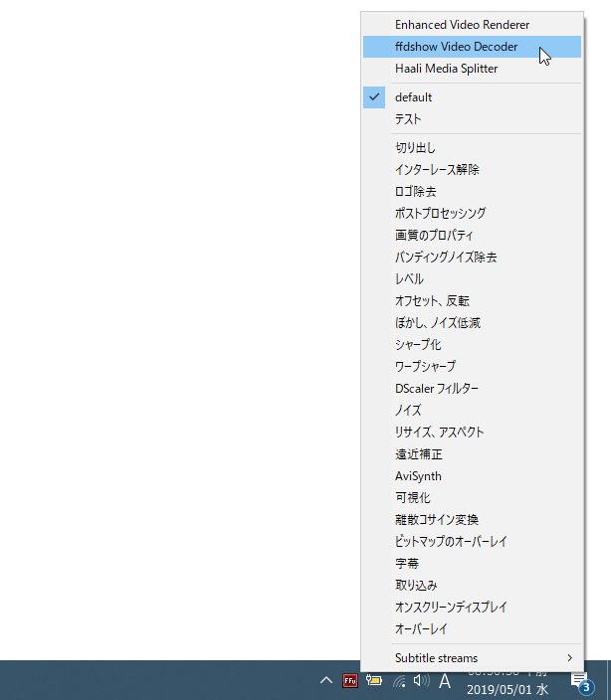Open the speaker volume tray icon
The image size is (611, 700).
(x=421, y=680)
